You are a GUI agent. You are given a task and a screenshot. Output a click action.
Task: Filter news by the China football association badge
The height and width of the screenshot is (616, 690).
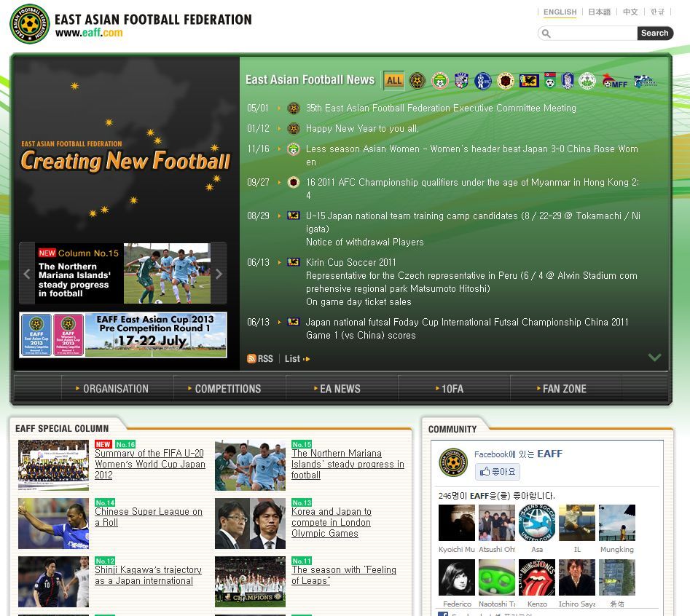(x=439, y=81)
